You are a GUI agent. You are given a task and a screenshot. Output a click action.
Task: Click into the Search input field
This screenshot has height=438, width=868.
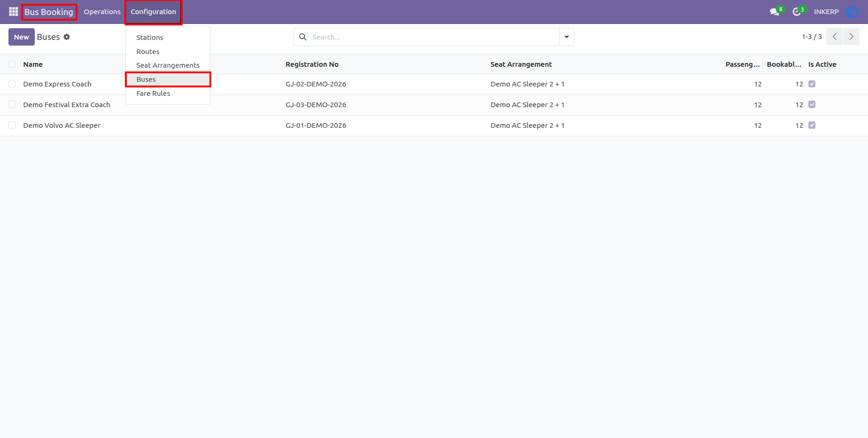(434, 37)
